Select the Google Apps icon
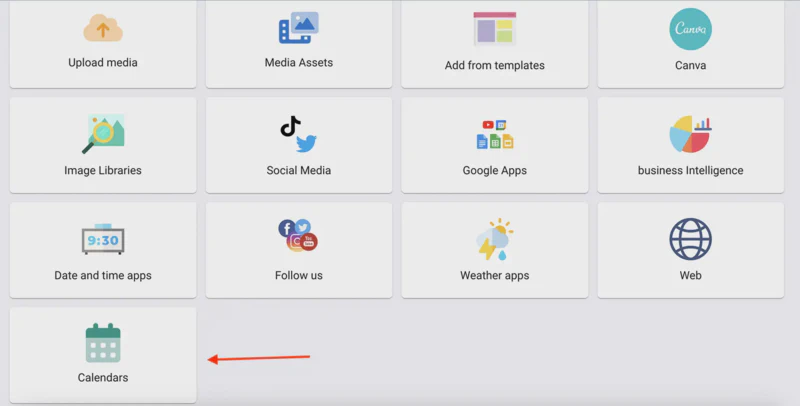The width and height of the screenshot is (800, 406). tap(494, 135)
